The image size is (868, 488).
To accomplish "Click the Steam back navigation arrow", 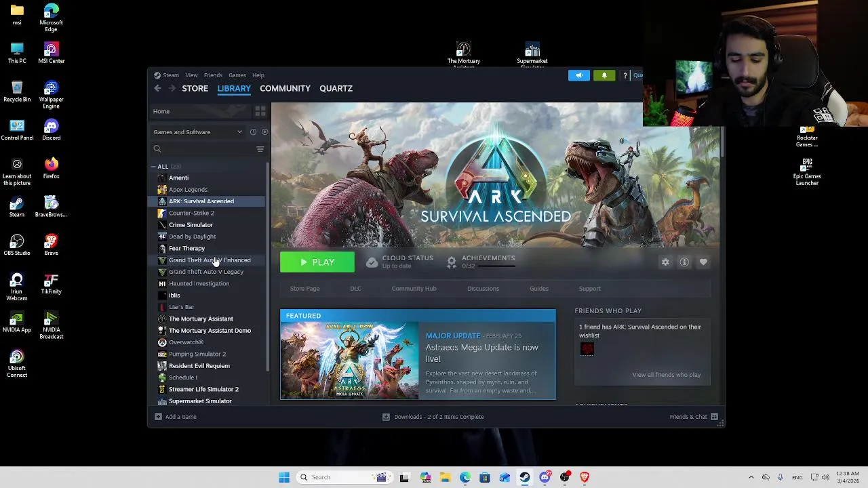I will (157, 88).
